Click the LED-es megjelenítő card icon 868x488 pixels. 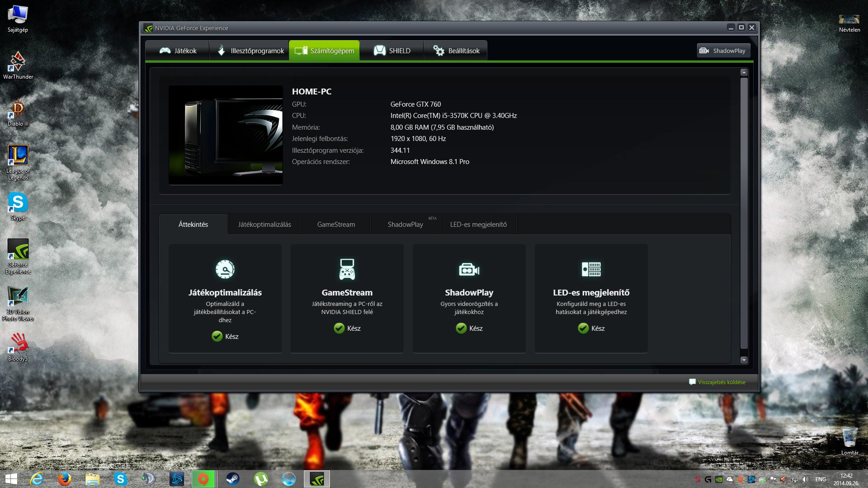tap(591, 269)
